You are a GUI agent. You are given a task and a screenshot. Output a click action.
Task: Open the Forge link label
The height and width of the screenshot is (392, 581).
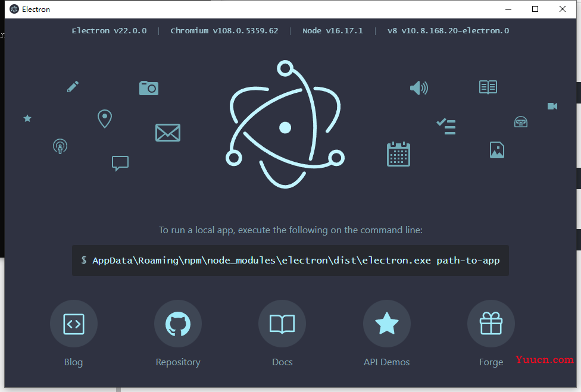coord(491,362)
